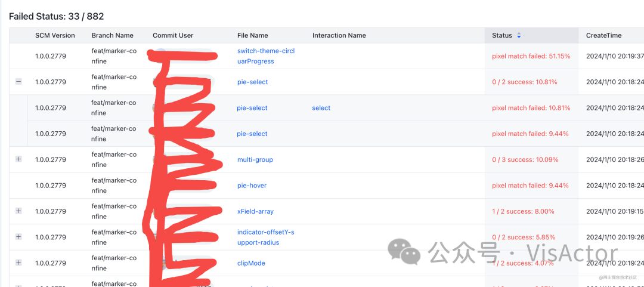
Task: Open the multi-group file link
Action: coord(255,159)
